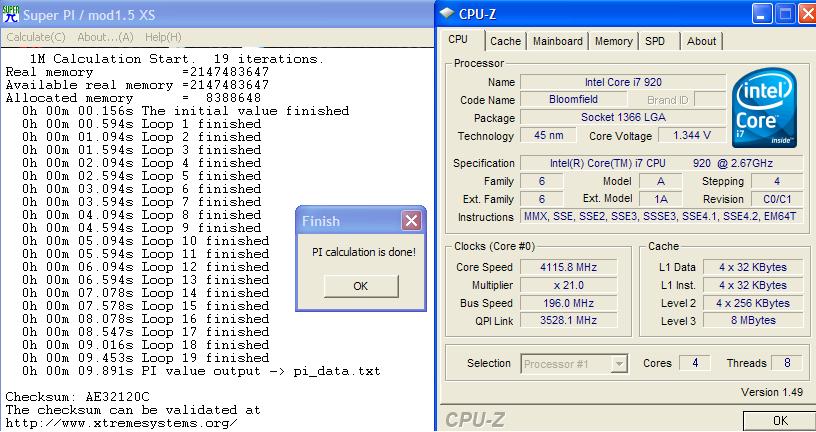Screen dimensions: 816x432
Task: Click the Version 1.49 label
Action: pyautogui.click(x=771, y=392)
